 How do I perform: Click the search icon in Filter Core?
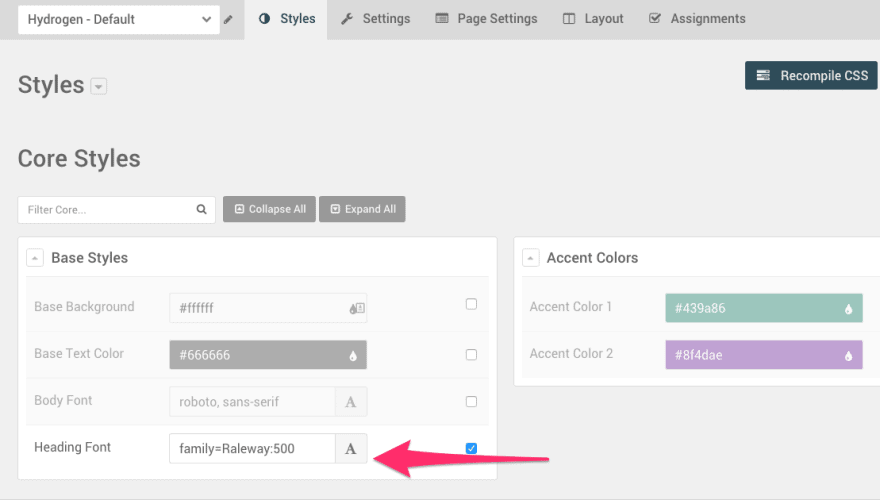(x=201, y=209)
